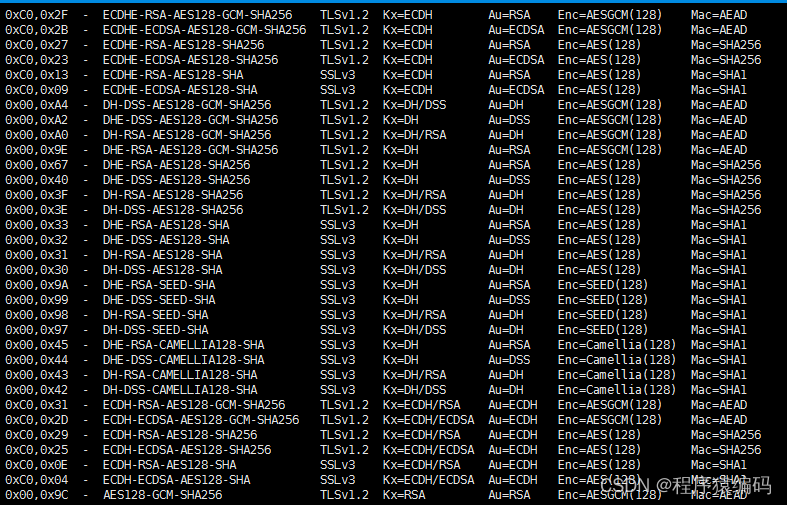
Task: Click cipher DH-DSS-CAMELLIA128-SHA
Action: click(180, 390)
